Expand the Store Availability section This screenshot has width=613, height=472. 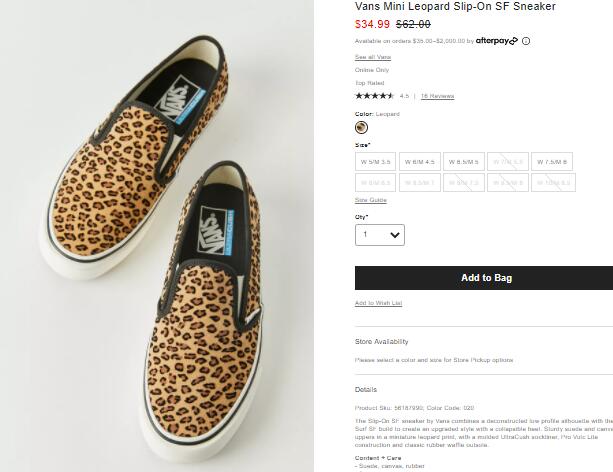click(381, 342)
